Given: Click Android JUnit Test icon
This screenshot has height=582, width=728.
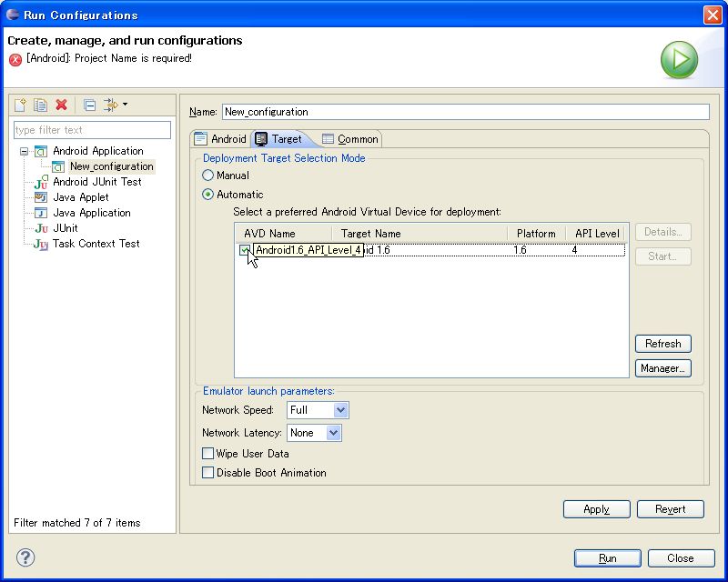Looking at the screenshot, I should [41, 182].
